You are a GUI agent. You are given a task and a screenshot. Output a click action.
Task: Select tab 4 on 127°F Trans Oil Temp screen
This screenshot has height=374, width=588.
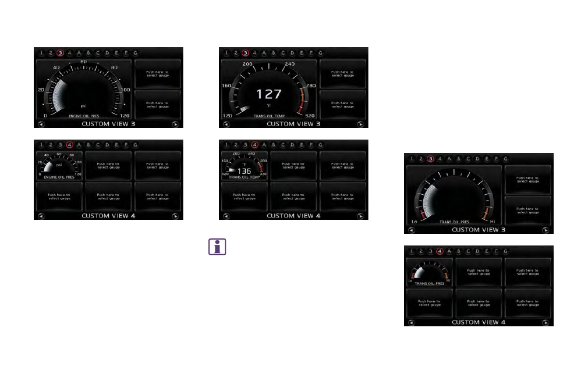(254, 53)
